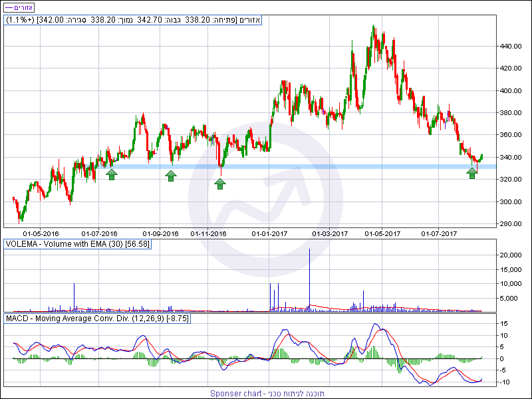This screenshot has height=399, width=532.
Task: Click the OHLC header info box
Action: tap(133, 20)
